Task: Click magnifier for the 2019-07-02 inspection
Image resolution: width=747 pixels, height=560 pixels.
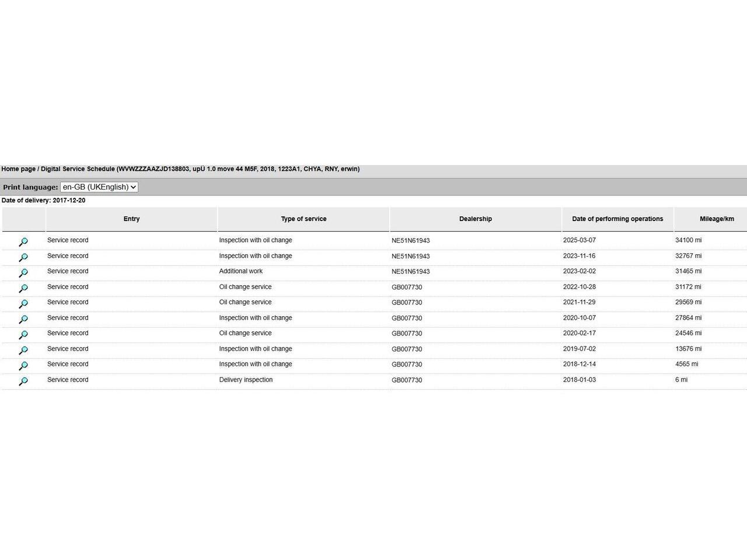Action: [23, 350]
